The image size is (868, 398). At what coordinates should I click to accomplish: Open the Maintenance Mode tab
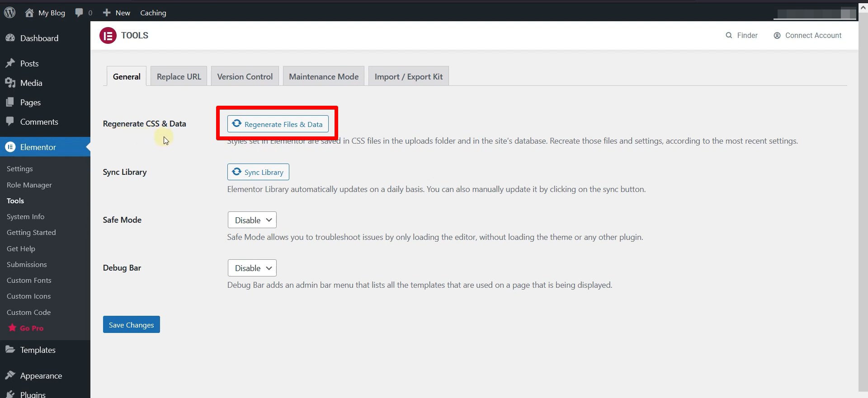(324, 77)
